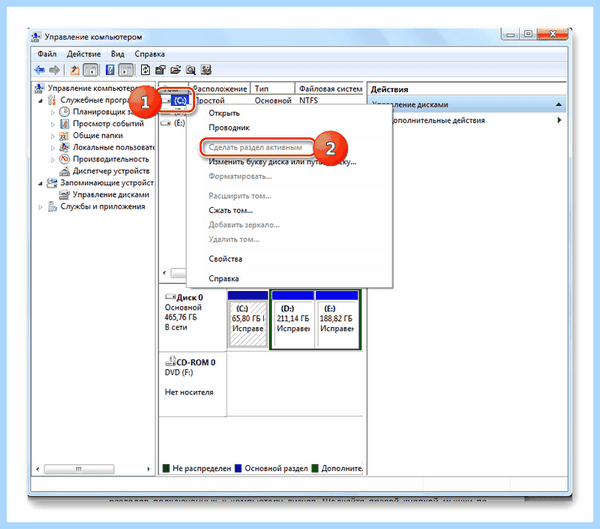
Task: Select the E: partition block
Action: (337, 320)
